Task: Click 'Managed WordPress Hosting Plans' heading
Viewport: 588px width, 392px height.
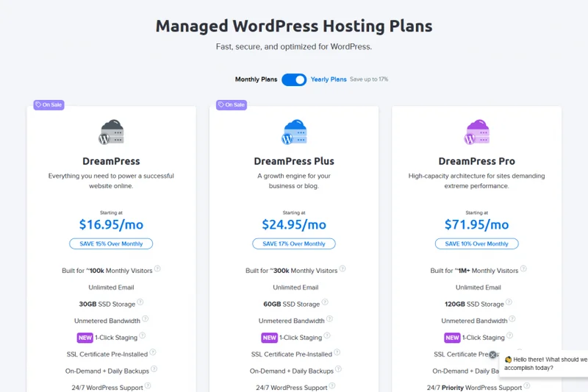Action: (x=294, y=26)
